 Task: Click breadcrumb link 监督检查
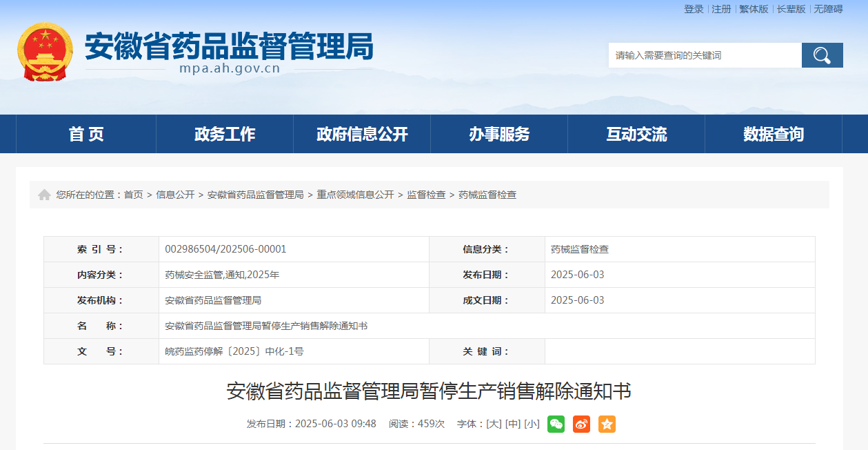426,195
